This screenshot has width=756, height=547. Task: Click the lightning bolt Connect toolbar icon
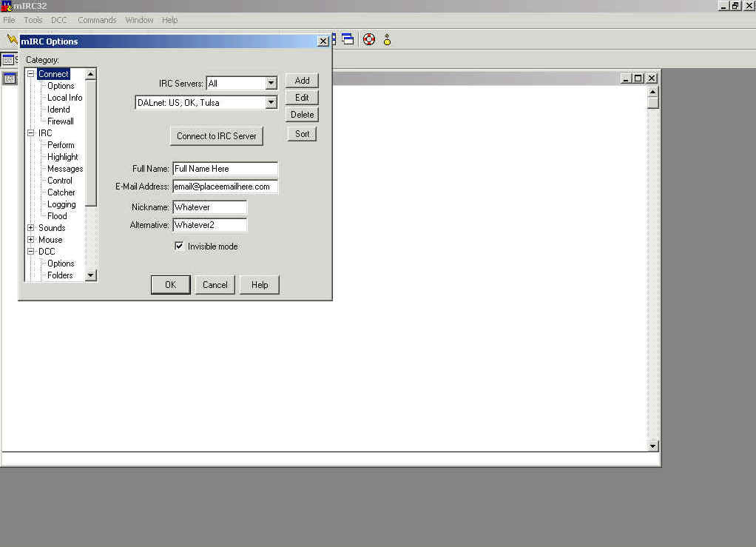pos(11,38)
